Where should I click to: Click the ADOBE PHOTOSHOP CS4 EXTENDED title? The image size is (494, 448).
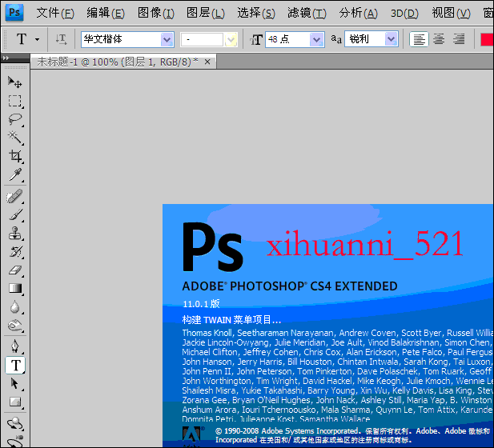[x=290, y=286]
